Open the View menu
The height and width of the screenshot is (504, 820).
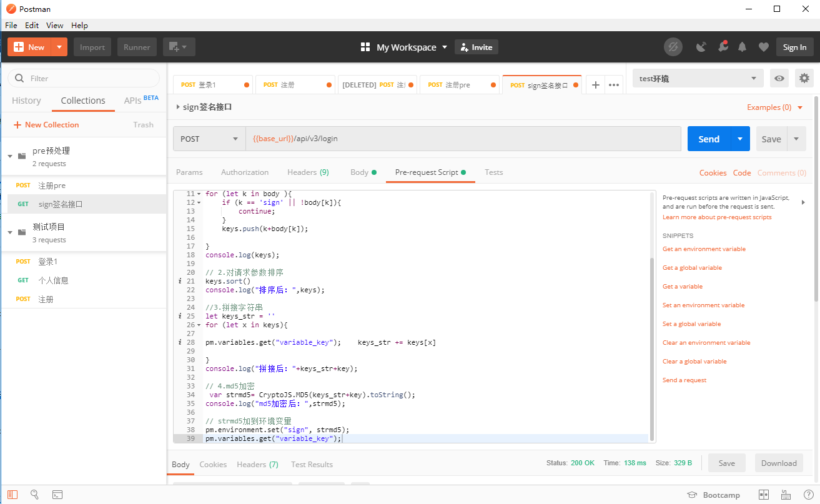coord(55,26)
